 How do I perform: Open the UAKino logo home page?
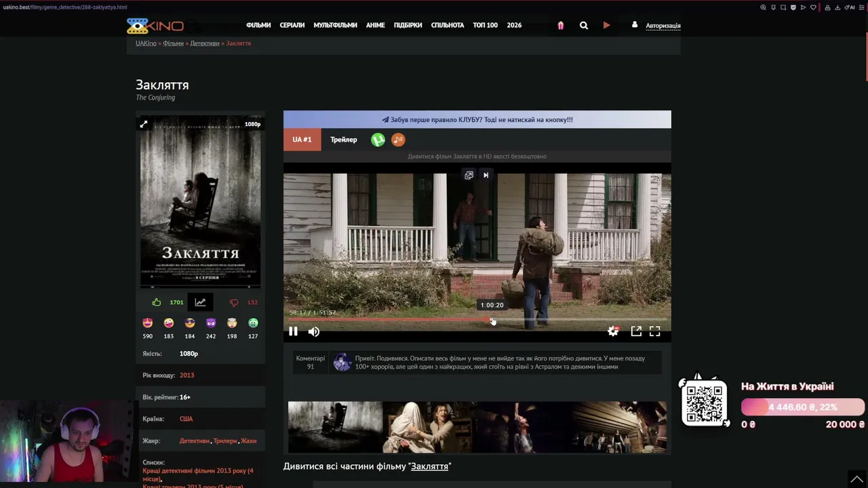click(155, 26)
